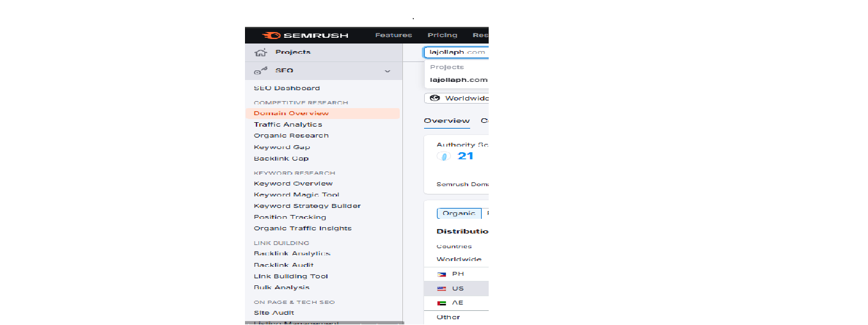868x325 pixels.
Task: Select the Organic tab
Action: (459, 214)
